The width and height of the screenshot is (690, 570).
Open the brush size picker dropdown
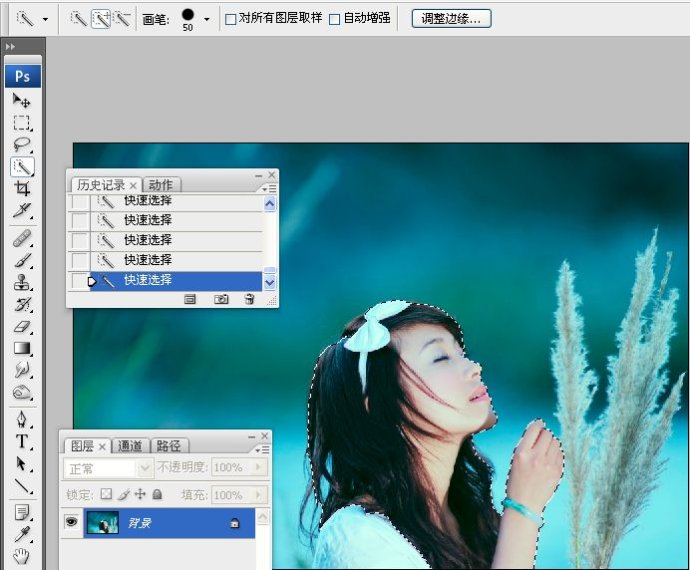click(x=207, y=19)
